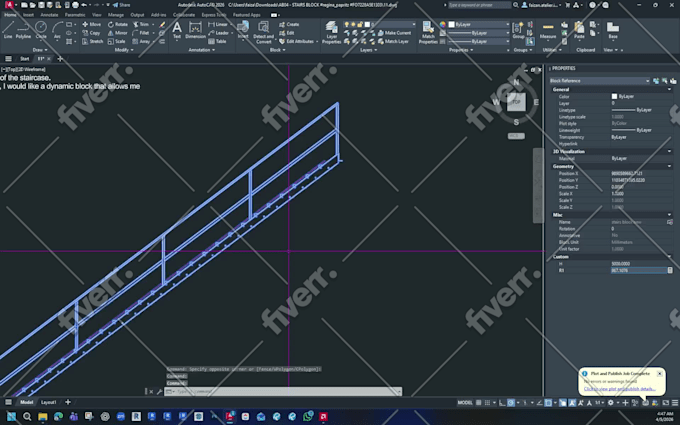
Task: Choose the Array tool
Action: (x=141, y=41)
